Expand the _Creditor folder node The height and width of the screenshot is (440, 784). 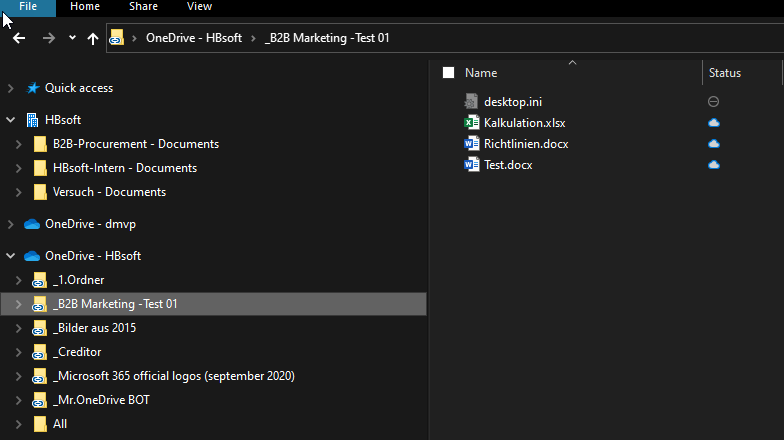(19, 352)
